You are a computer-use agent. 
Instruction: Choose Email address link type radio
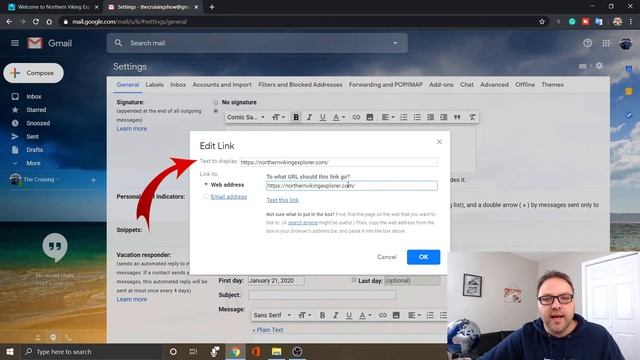pos(206,196)
